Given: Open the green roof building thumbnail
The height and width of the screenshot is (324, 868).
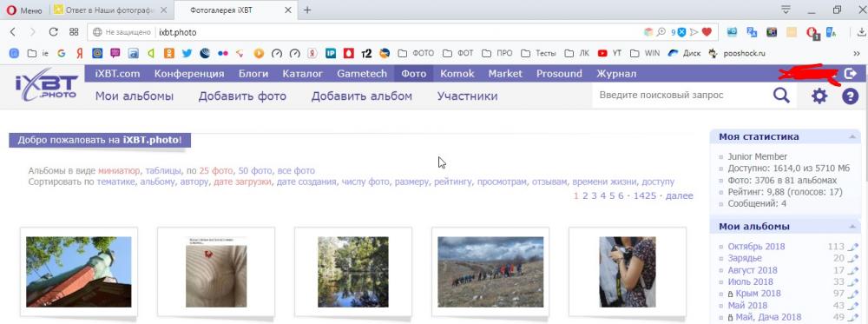Looking at the screenshot, I should pos(79,272).
